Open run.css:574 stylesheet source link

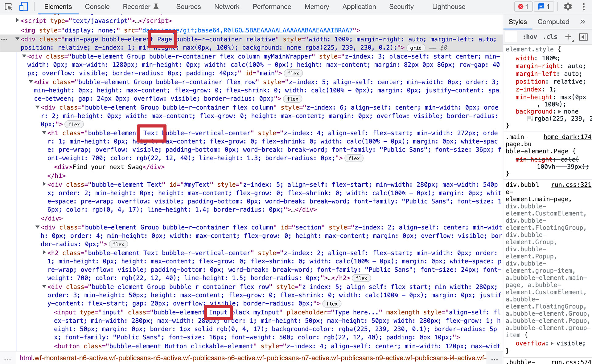(x=571, y=362)
